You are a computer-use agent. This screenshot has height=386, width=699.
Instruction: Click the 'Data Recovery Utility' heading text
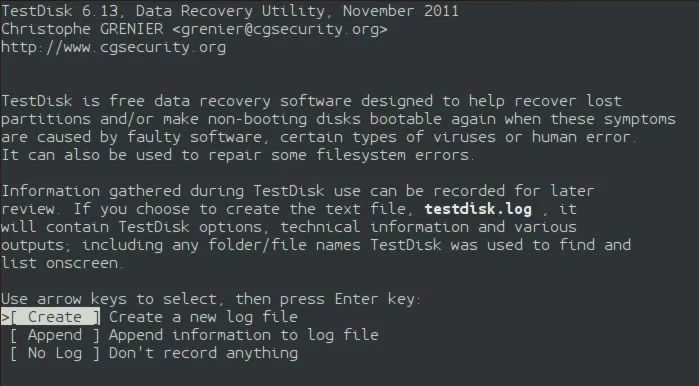tap(230, 11)
